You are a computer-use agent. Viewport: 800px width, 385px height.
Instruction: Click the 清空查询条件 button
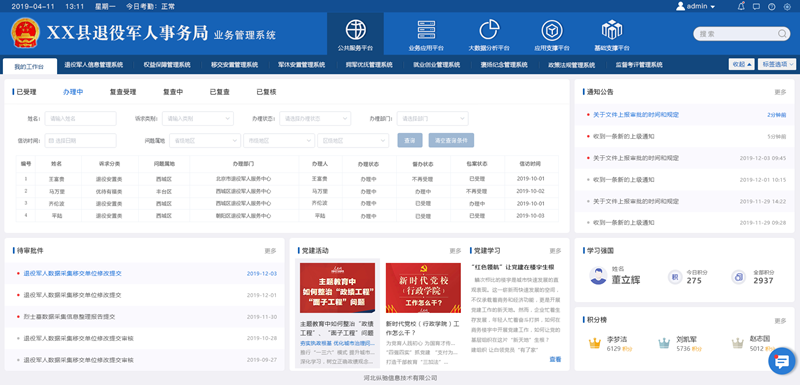[x=452, y=140]
